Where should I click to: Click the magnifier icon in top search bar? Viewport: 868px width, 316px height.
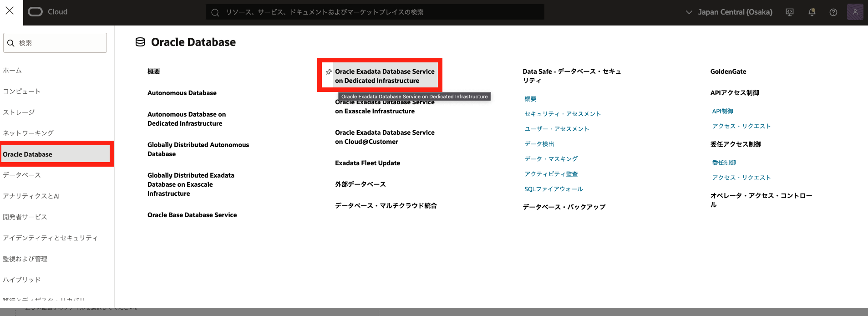point(215,12)
